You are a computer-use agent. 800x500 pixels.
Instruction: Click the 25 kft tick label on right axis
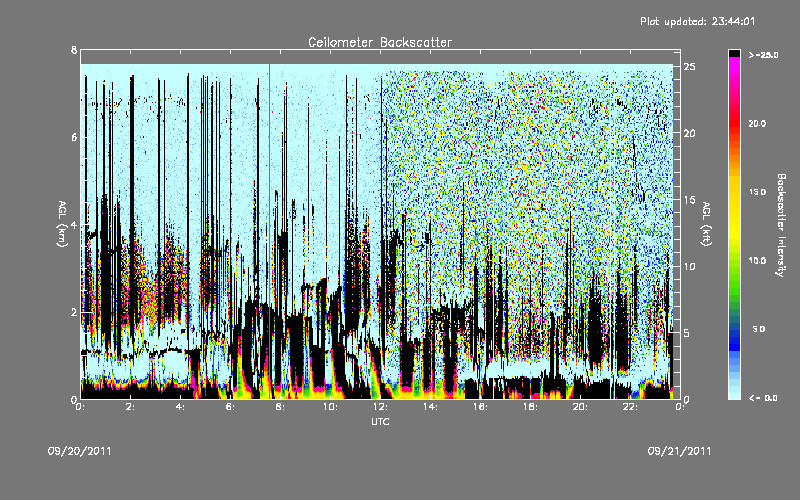pyautogui.click(x=689, y=67)
